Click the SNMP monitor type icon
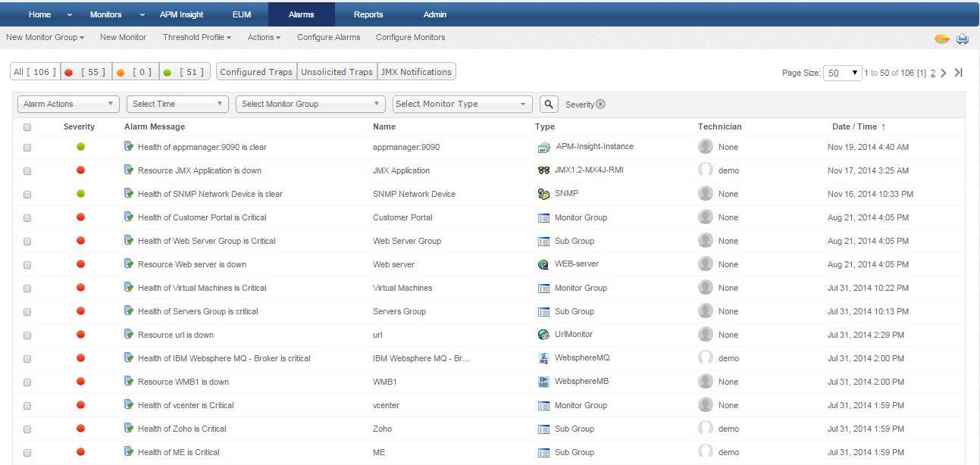 coord(543,194)
